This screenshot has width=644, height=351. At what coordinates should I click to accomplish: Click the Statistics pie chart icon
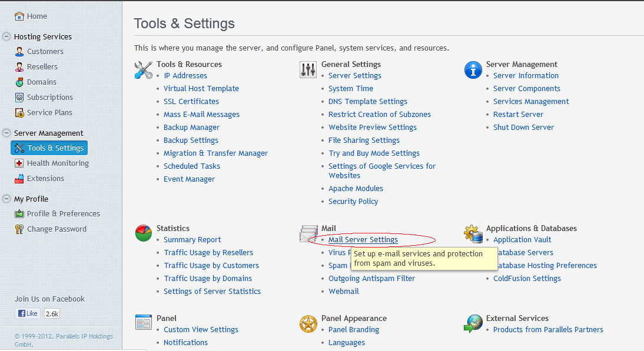(143, 233)
